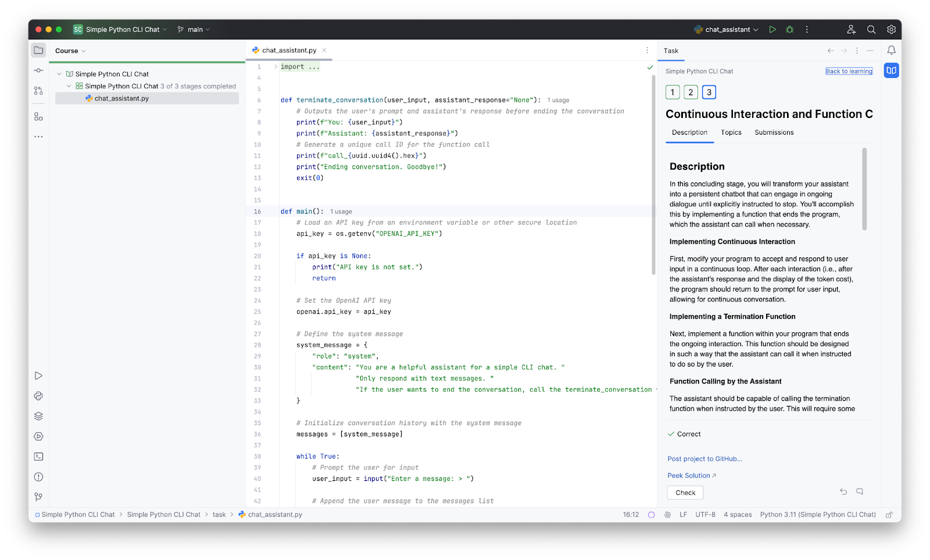
Task: Select the Topics tab
Action: (731, 132)
